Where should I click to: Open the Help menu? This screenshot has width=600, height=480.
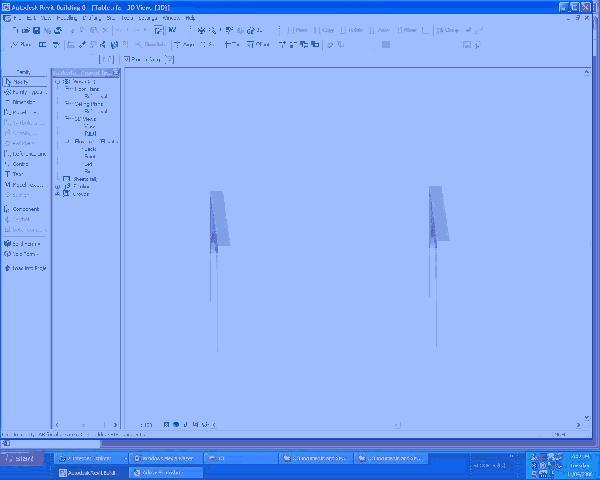pos(190,18)
